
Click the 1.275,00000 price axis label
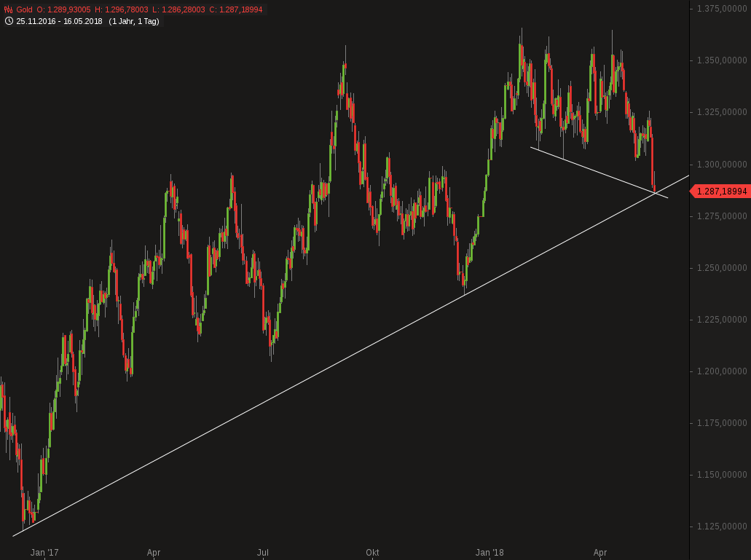click(722, 216)
